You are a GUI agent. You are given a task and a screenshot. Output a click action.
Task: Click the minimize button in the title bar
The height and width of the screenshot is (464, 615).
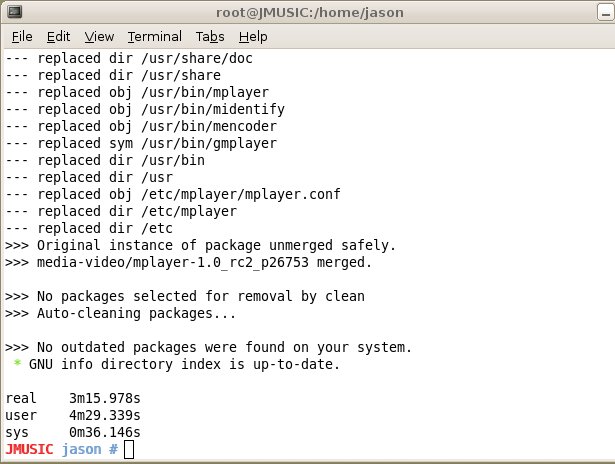pyautogui.click(x=606, y=12)
